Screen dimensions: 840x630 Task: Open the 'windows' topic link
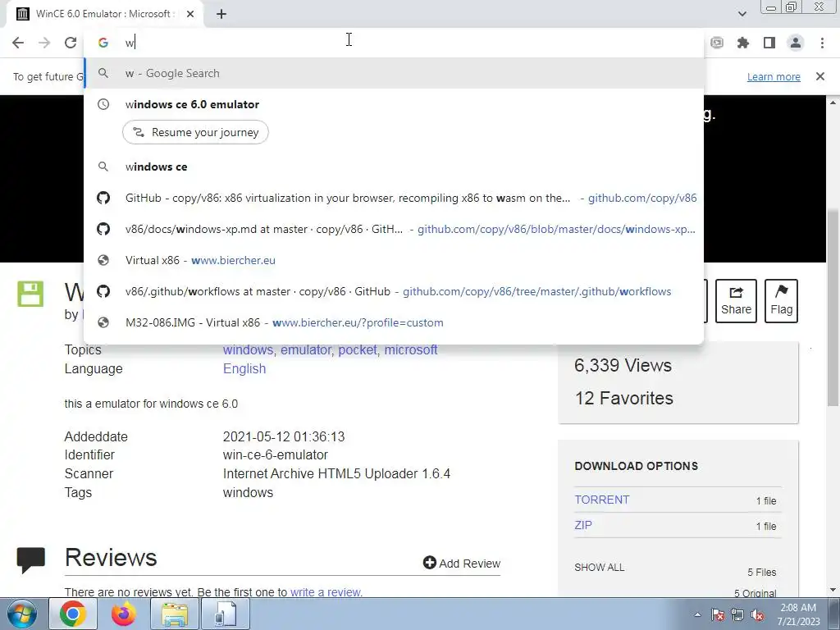click(248, 349)
